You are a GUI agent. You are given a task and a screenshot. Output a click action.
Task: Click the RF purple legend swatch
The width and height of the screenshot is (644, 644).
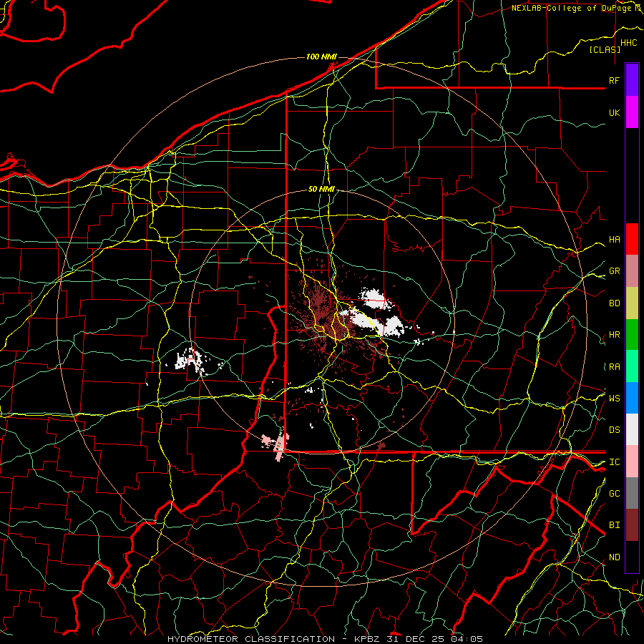[632, 80]
